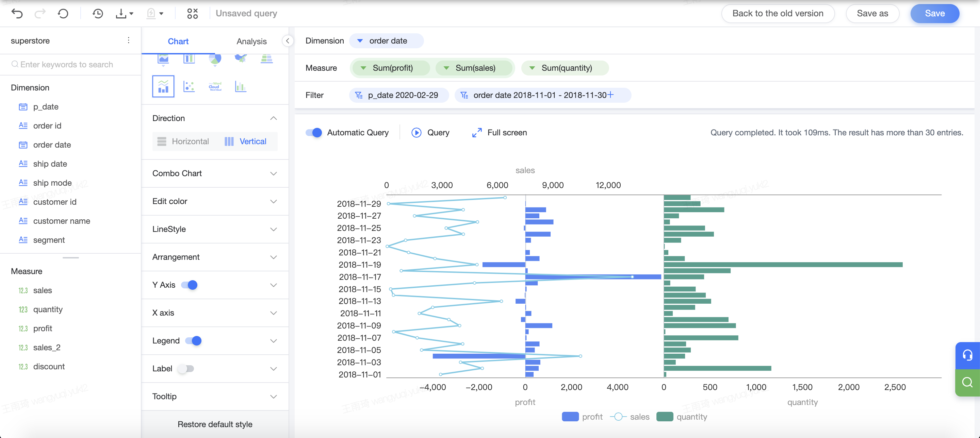Select the combo bar-line chart icon

click(163, 86)
